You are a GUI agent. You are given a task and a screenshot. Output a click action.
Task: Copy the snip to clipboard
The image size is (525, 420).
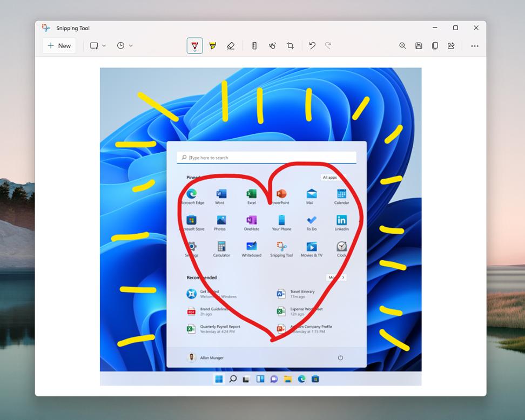pos(435,45)
